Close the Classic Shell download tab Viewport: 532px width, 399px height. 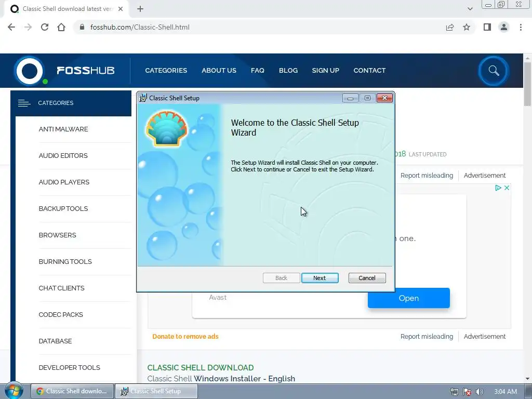pyautogui.click(x=121, y=9)
